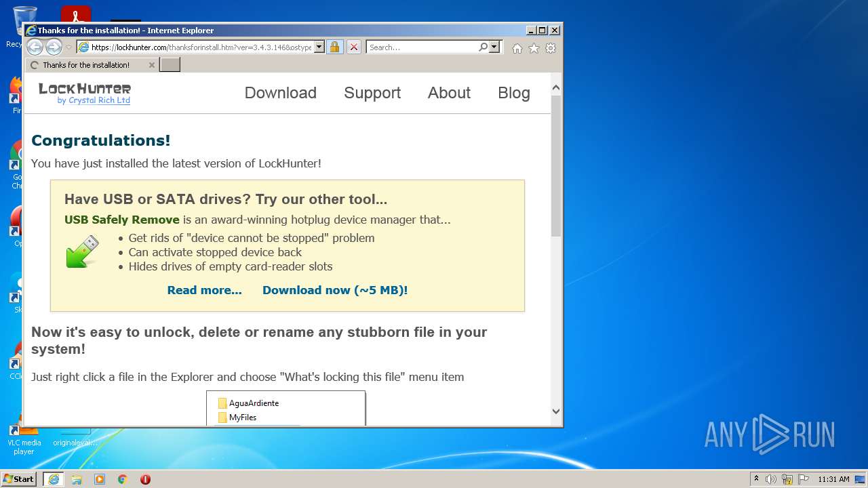Click the volume speaker tray icon
The image size is (868, 488).
point(771,479)
